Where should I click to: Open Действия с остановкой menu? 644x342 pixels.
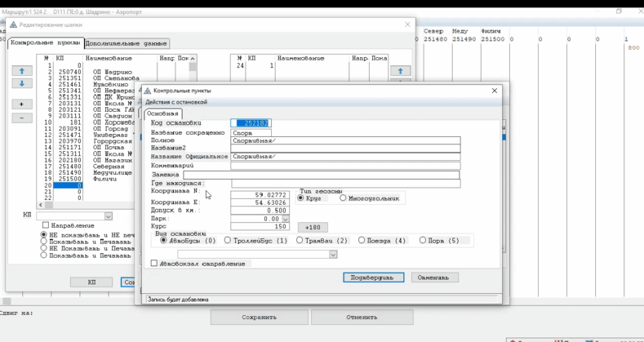(x=176, y=102)
